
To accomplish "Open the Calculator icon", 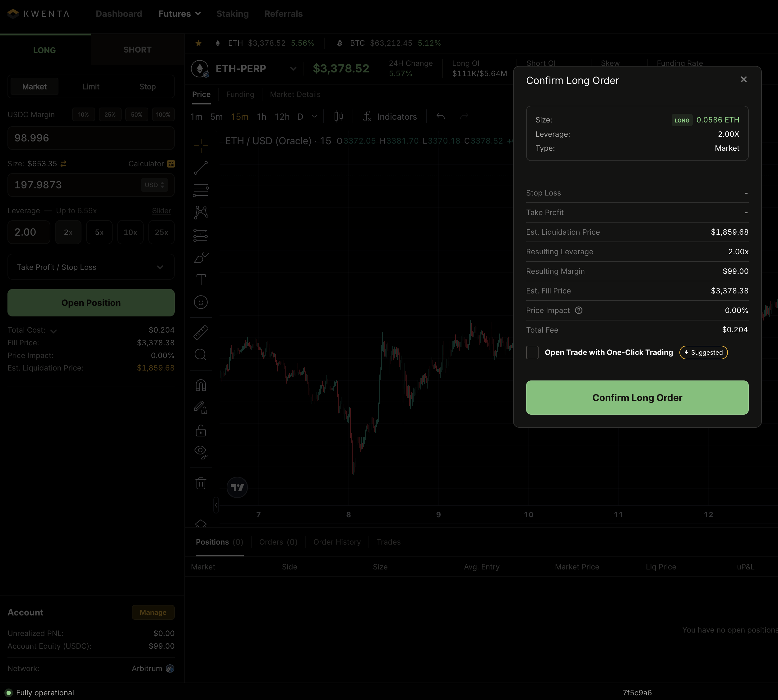I will pyautogui.click(x=171, y=164).
